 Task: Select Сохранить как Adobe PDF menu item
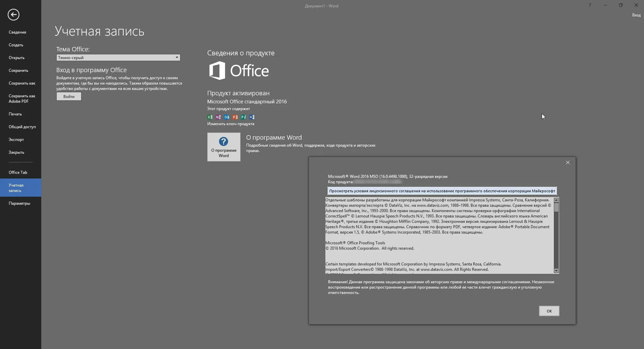click(22, 99)
